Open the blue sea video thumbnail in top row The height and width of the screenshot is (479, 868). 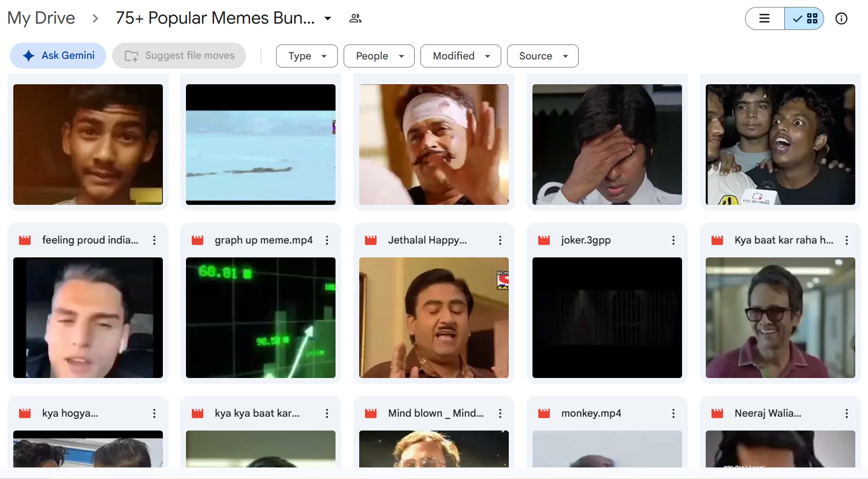pyautogui.click(x=260, y=145)
